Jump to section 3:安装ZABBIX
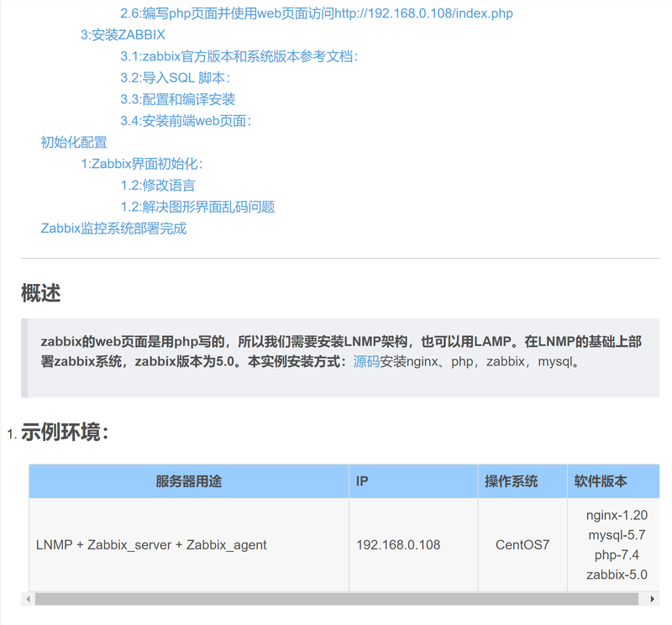672x625 pixels. point(123,34)
